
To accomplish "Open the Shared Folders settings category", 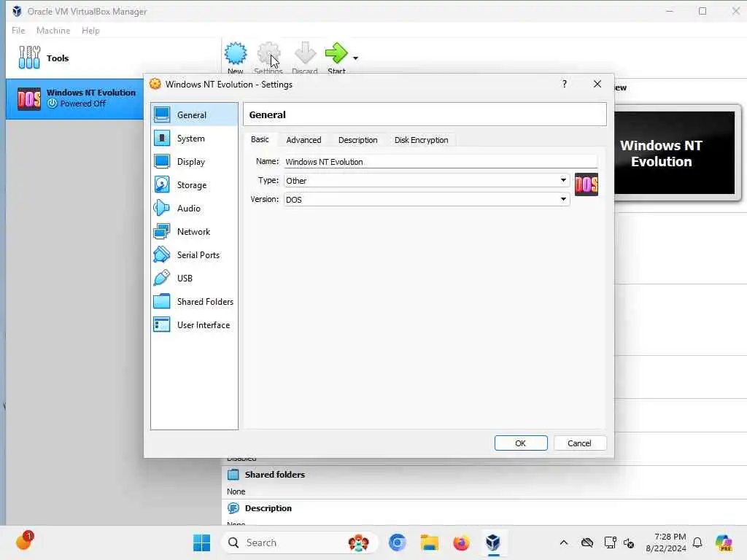I will (x=194, y=301).
